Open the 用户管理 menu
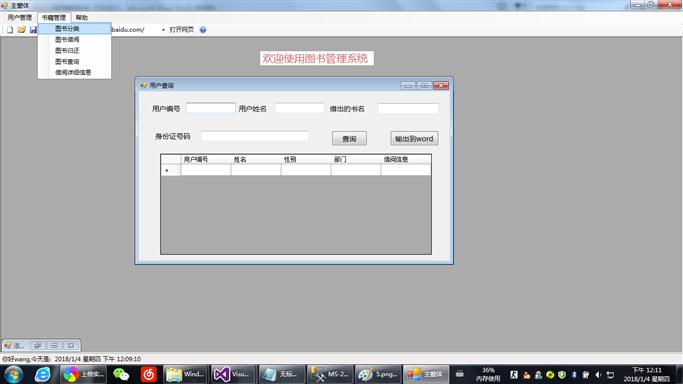Viewport: 683px width, 384px height. [x=20, y=17]
